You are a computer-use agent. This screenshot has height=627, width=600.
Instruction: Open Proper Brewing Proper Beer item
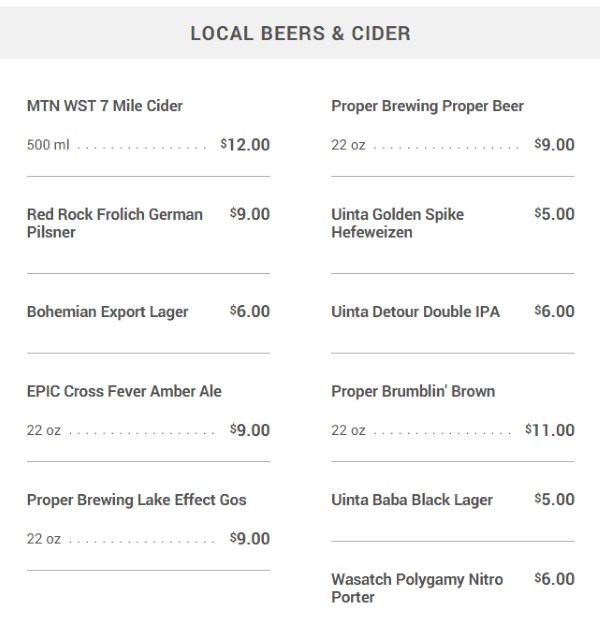[428, 106]
